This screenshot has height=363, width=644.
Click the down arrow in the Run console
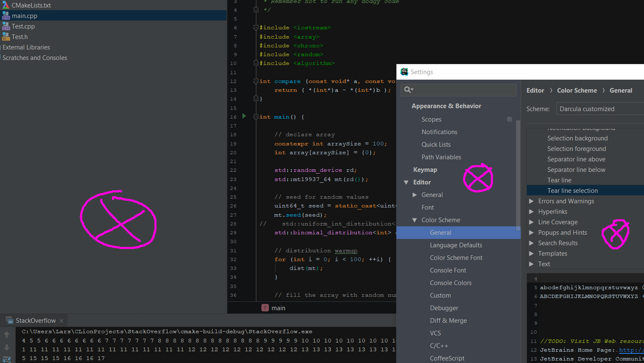click(x=7, y=347)
